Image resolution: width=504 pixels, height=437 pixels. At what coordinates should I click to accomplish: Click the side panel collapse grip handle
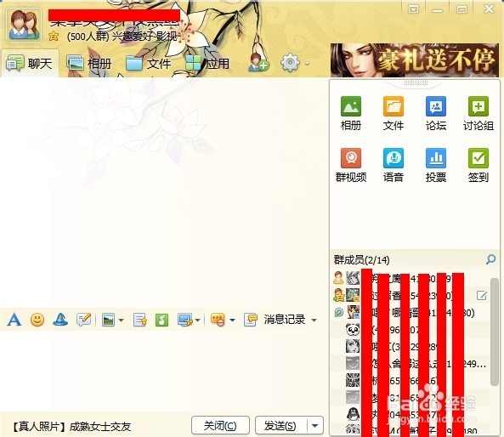tap(416, 83)
